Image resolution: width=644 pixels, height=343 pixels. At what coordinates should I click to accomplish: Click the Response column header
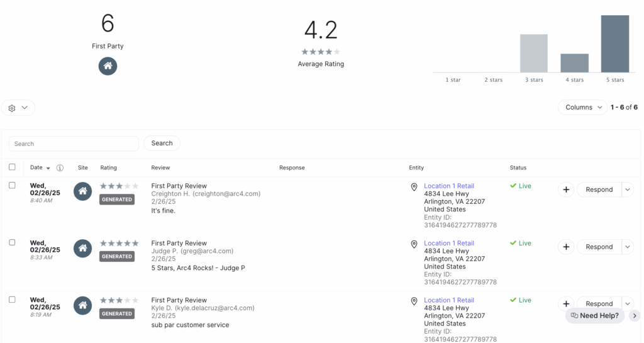[x=292, y=167]
